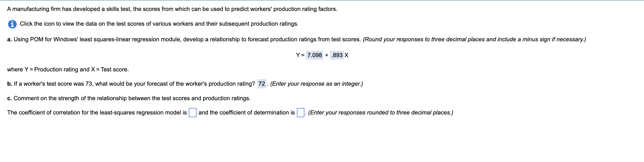Select the highlighted intercept value in the equation
This screenshot has width=644, height=162.
[314, 55]
